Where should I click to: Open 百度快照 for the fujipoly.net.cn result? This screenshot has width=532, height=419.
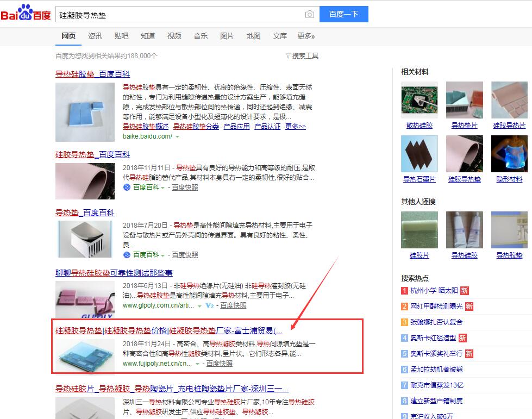coord(219,364)
